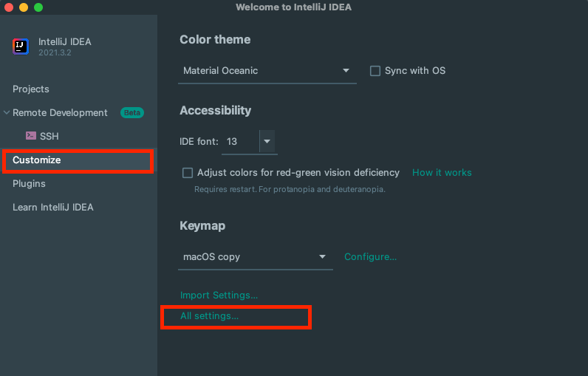The height and width of the screenshot is (376, 588).
Task: Click the How it works link
Action: point(442,173)
